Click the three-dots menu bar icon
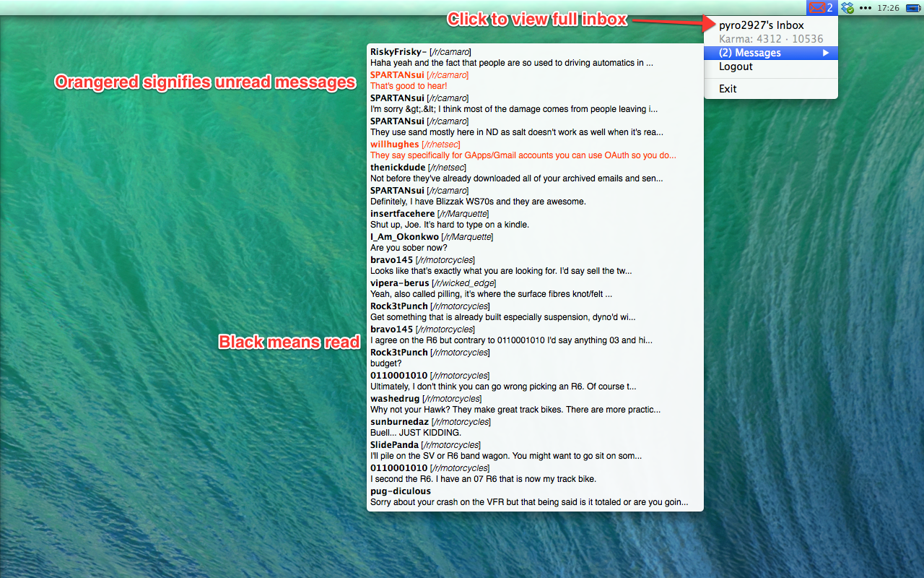 865,8
